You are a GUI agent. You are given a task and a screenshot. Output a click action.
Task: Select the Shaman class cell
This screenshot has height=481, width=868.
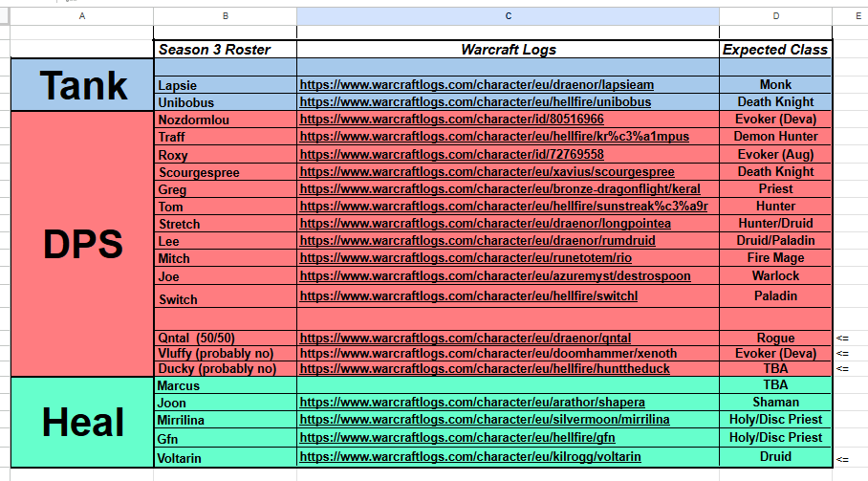click(775, 402)
